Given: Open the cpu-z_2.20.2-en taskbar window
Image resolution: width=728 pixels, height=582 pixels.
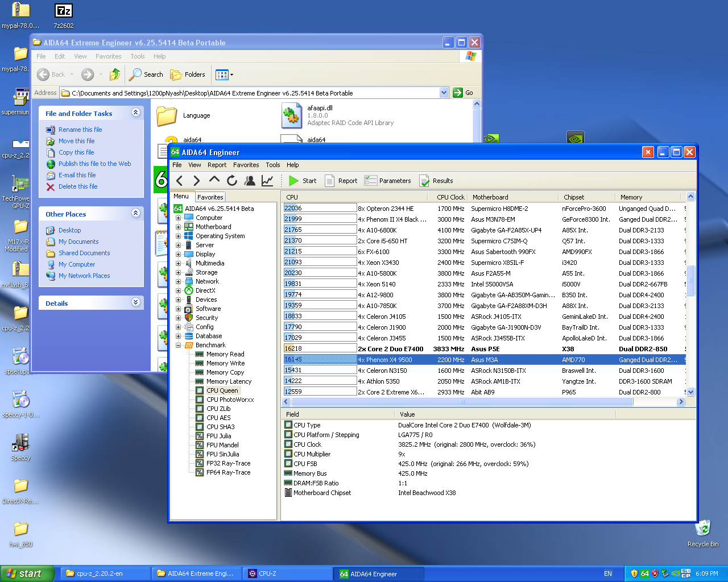Looking at the screenshot, I should (x=106, y=573).
